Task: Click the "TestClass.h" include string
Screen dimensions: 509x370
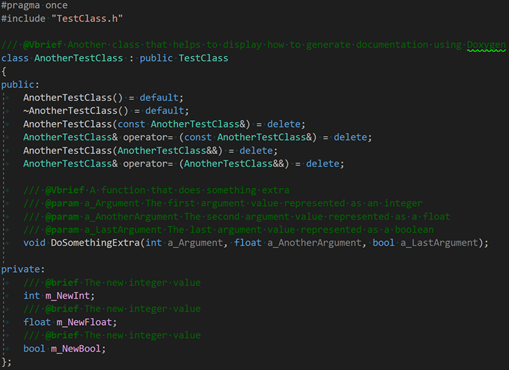Action: [87, 18]
